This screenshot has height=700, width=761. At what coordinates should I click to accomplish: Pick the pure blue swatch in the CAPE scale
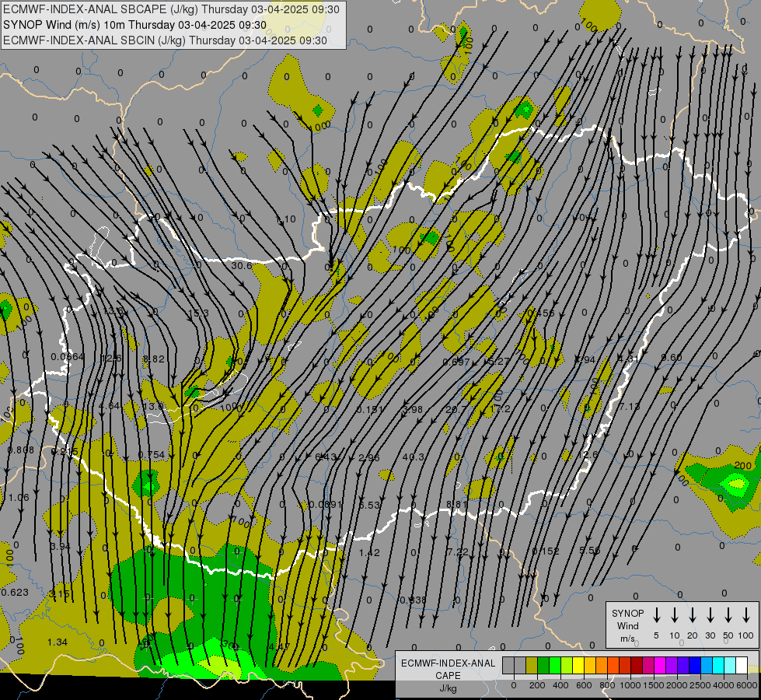[x=694, y=665]
